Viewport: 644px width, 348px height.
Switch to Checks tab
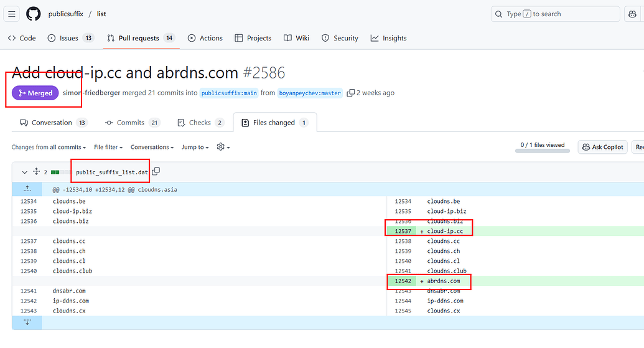click(200, 123)
